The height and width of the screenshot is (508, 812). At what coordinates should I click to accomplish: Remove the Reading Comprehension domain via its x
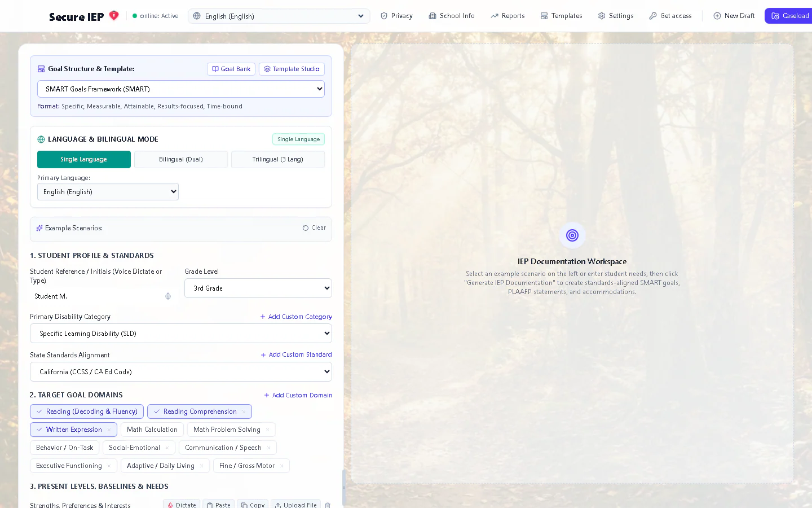tap(244, 411)
